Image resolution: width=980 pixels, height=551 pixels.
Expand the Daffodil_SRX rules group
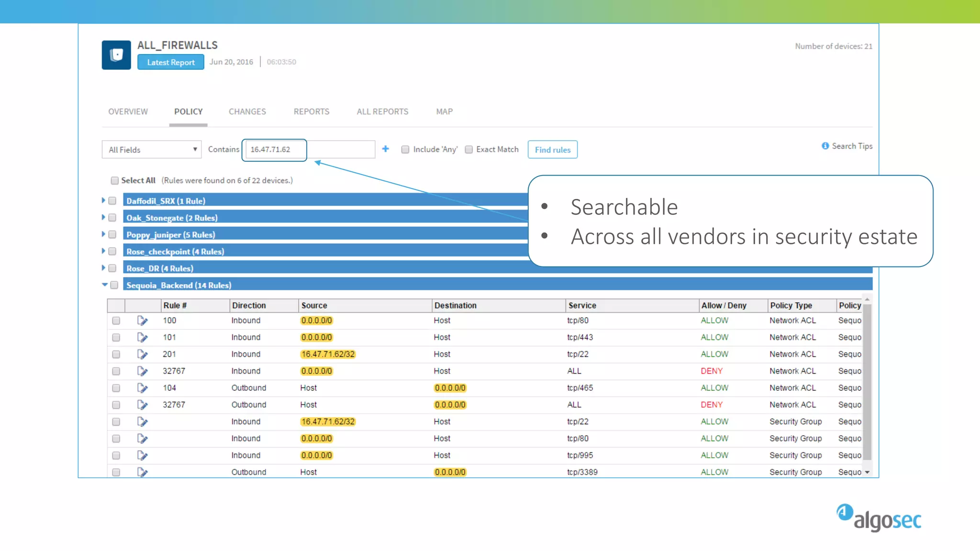click(103, 200)
